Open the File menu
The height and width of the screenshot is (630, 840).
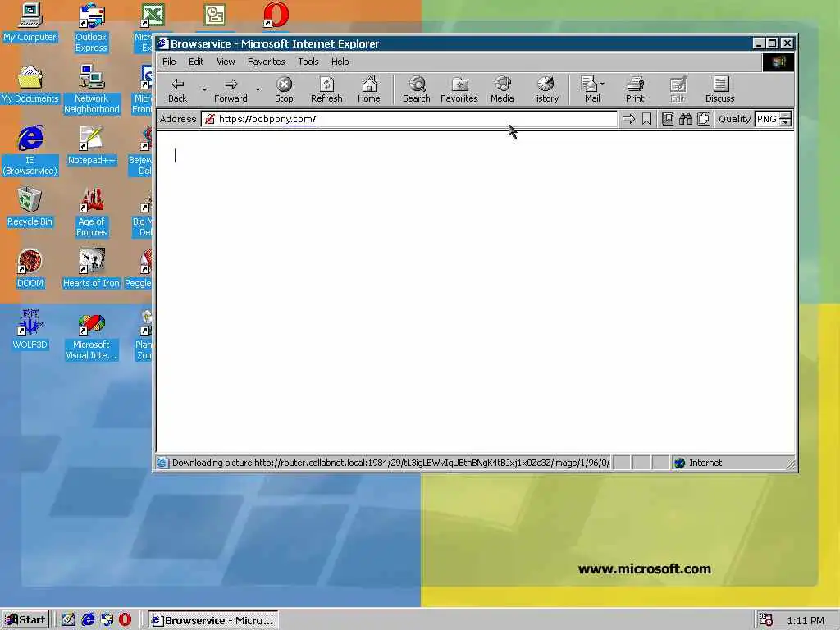tap(169, 62)
